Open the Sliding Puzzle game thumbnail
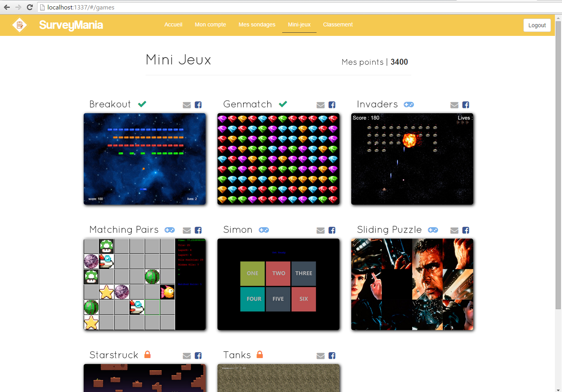 [x=412, y=284]
